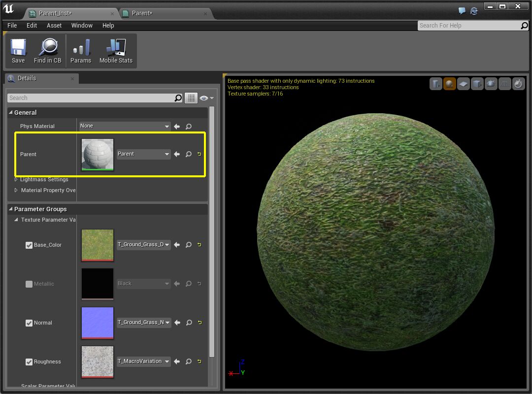Choose the plane preview mesh
This screenshot has height=394, width=532.
[463, 84]
